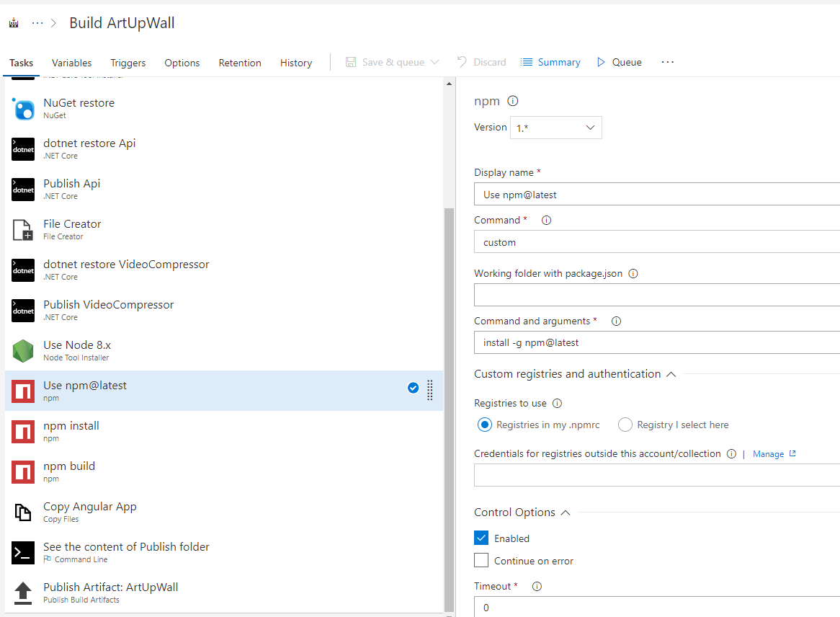Screen dimensions: 840x617
Task: Click the NuGet restore task icon
Action: click(24, 109)
